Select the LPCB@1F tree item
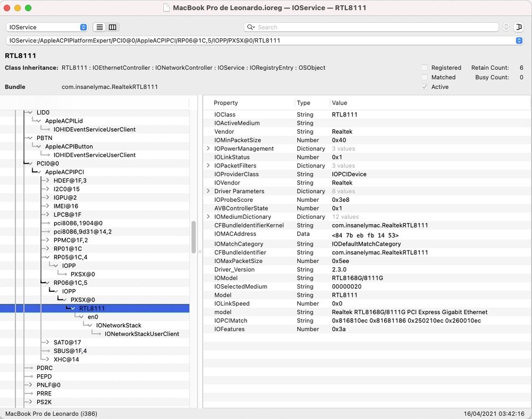The width and height of the screenshot is (532, 419). coord(67,214)
